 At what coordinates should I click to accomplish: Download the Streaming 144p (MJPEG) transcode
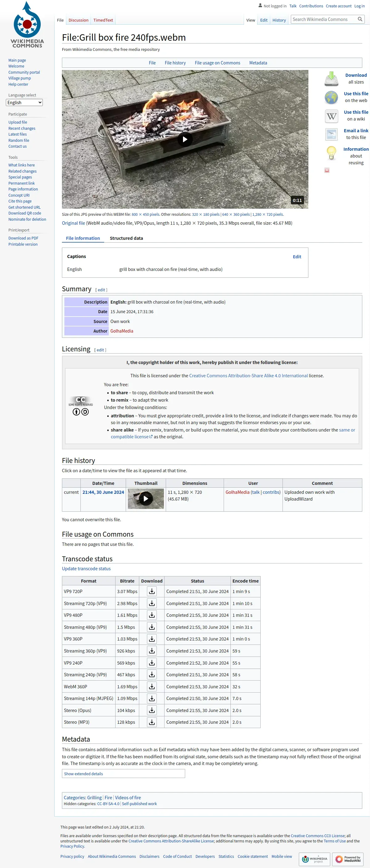tap(152, 698)
